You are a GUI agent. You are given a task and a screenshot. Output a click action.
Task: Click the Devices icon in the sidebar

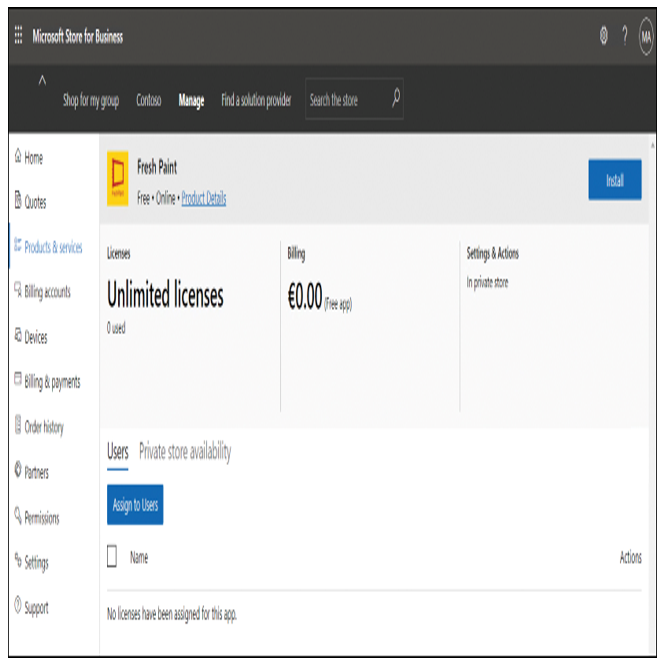18,335
